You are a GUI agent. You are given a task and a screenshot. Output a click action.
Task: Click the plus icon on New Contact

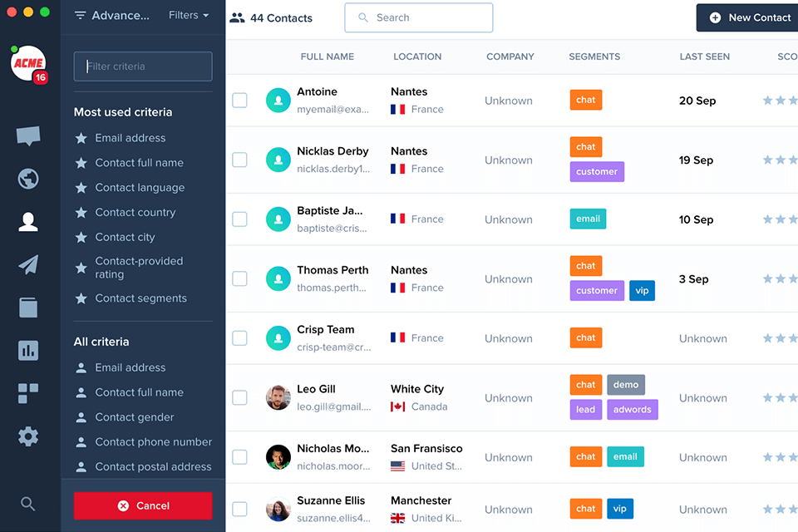pos(715,17)
